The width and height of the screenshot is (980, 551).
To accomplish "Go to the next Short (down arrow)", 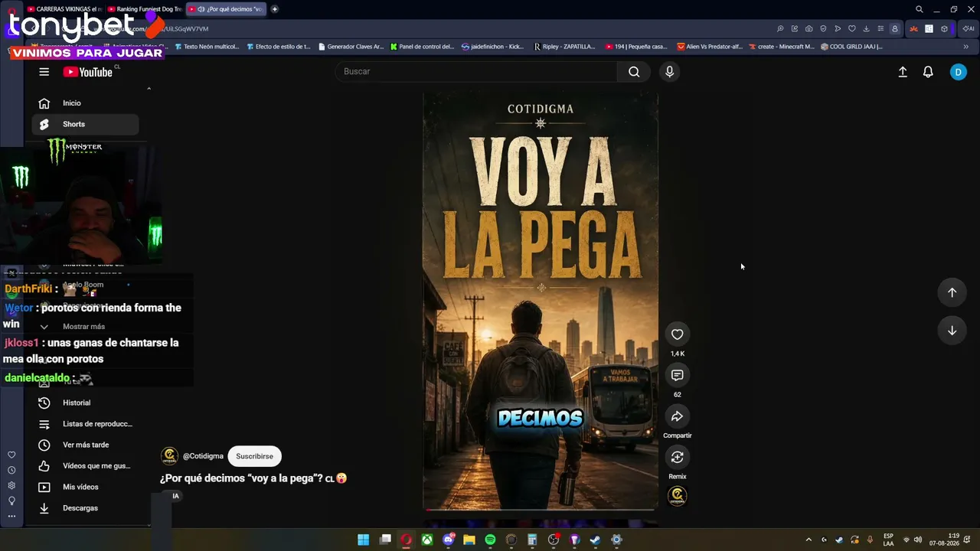I will pyautogui.click(x=952, y=331).
